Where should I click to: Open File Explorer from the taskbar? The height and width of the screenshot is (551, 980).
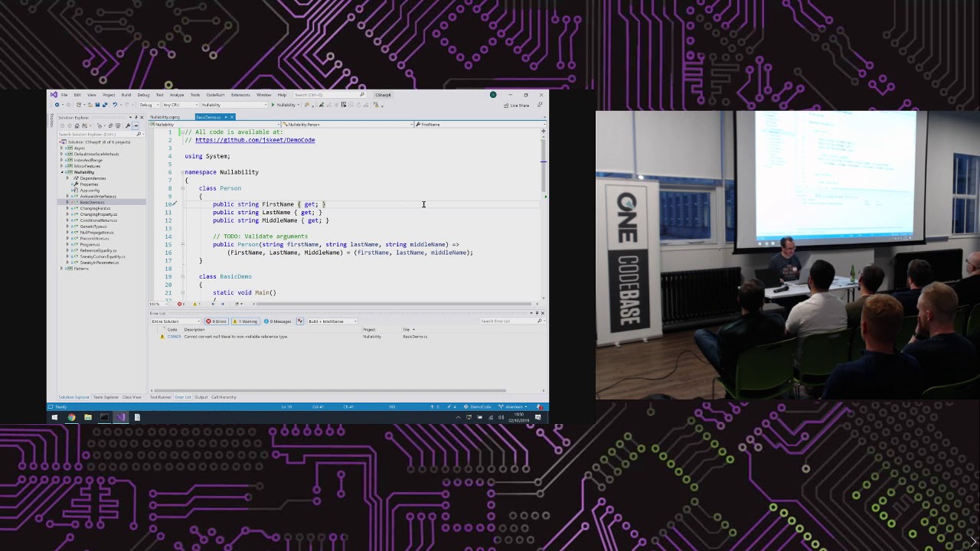click(x=88, y=417)
